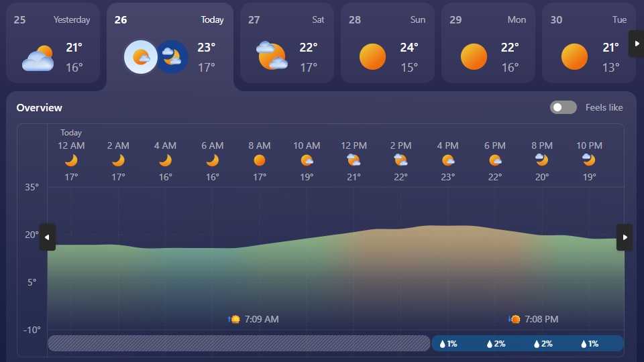Click the partly sunny icon at 4 PM
This screenshot has width=644, height=362.
(448, 160)
